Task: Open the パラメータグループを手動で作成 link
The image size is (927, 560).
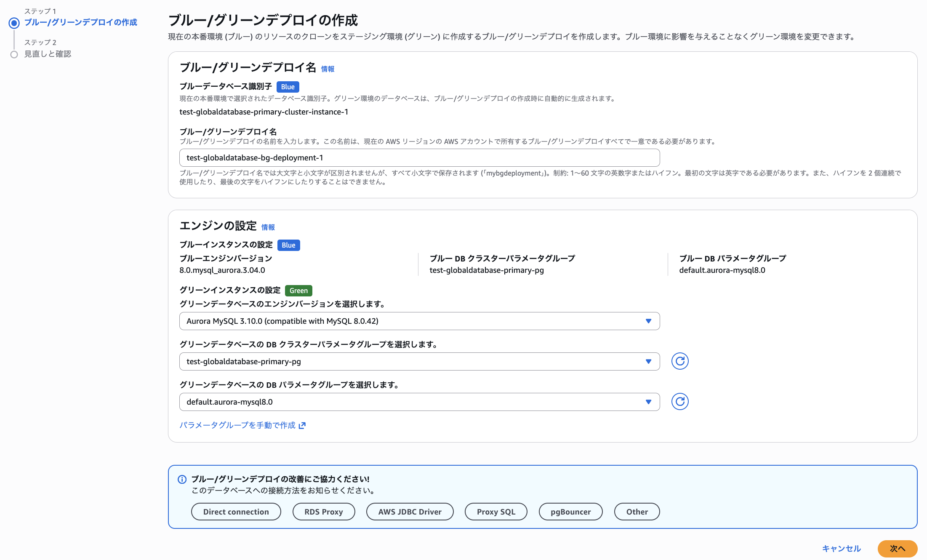Action: pos(238,426)
